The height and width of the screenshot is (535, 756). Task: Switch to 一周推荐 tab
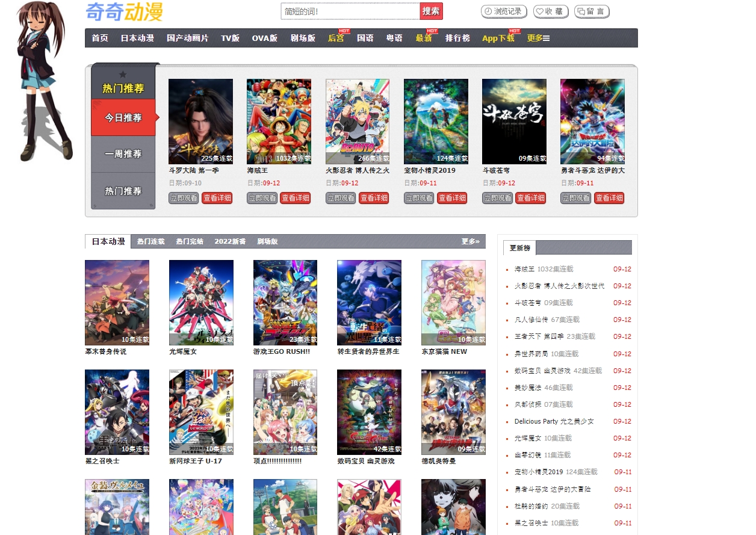pyautogui.click(x=123, y=154)
